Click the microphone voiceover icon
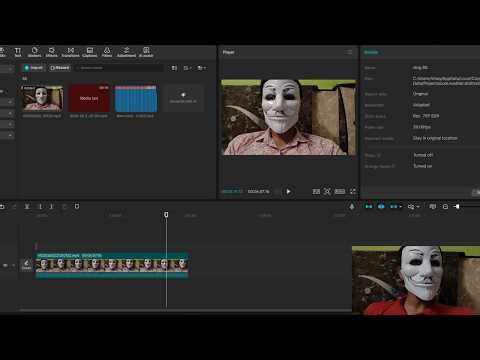 tap(352, 207)
